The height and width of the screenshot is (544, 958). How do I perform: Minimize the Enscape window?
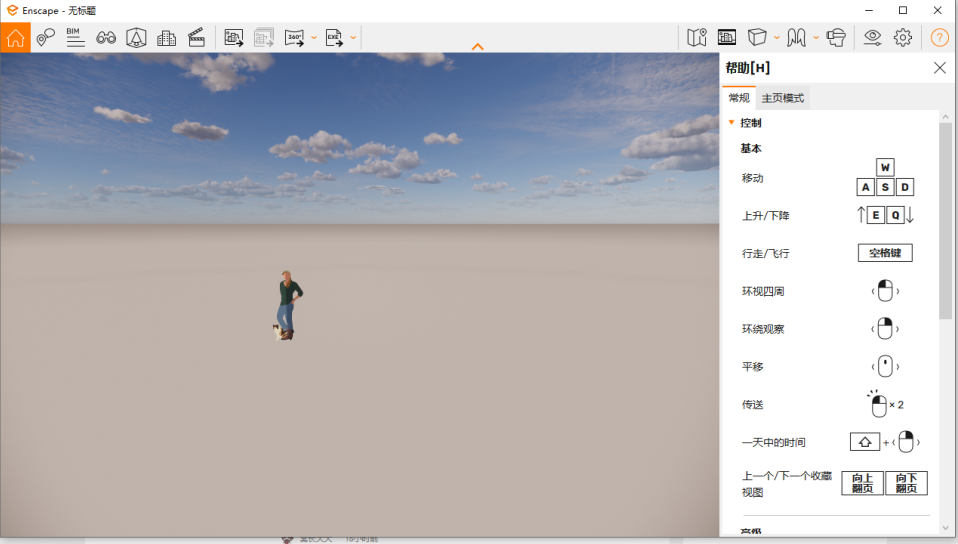pyautogui.click(x=869, y=10)
